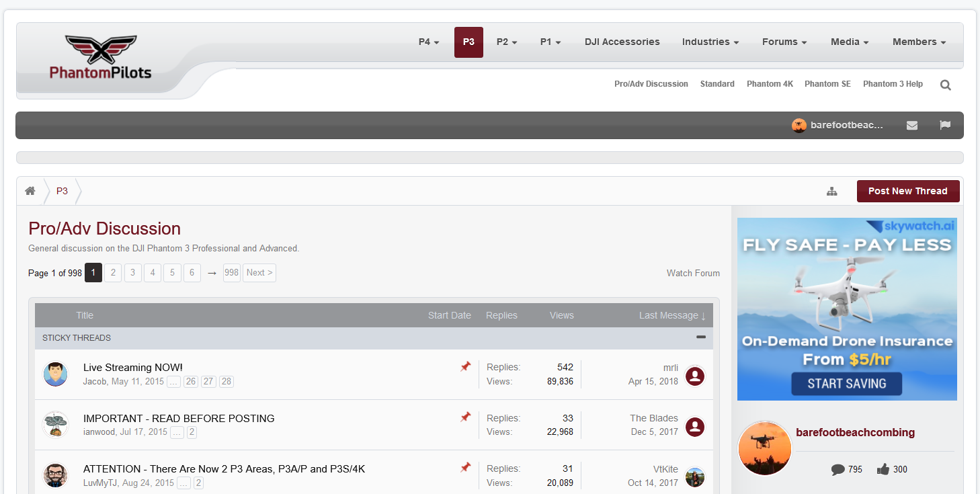The image size is (980, 494).
Task: Sort threads by Last Message column
Action: tap(672, 315)
